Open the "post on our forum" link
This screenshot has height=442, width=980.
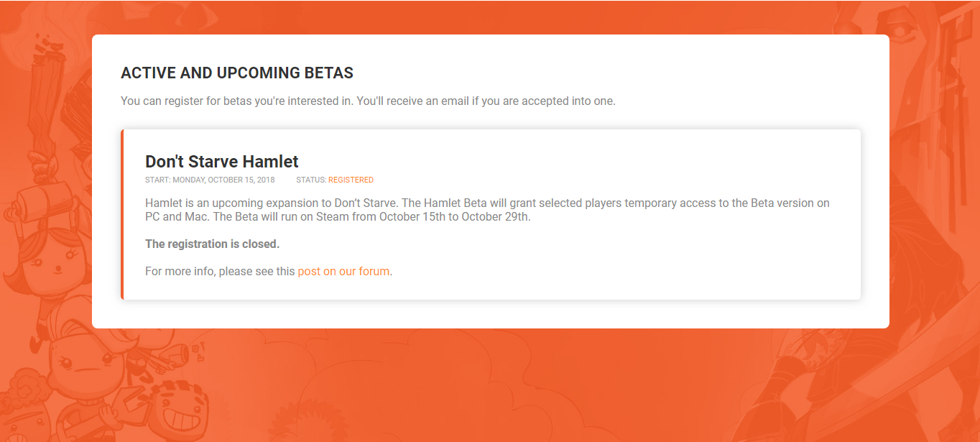[x=343, y=272]
